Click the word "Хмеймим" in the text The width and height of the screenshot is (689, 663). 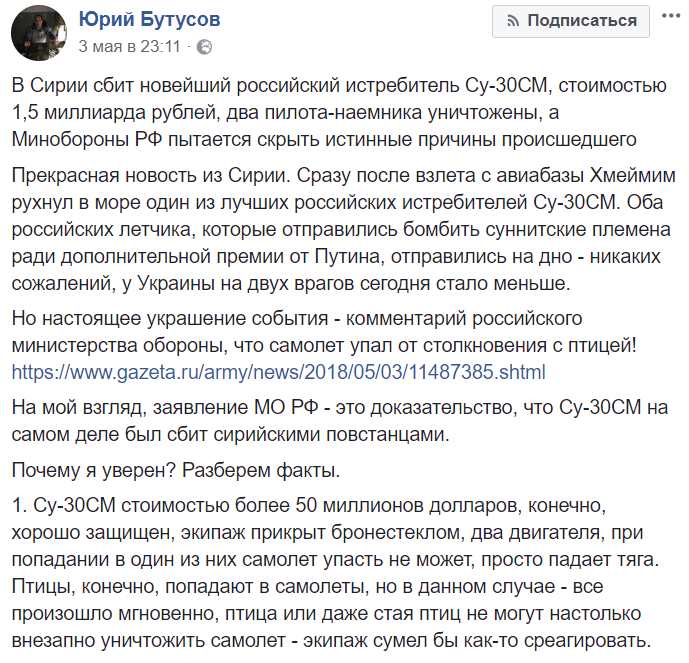pyautogui.click(x=632, y=176)
